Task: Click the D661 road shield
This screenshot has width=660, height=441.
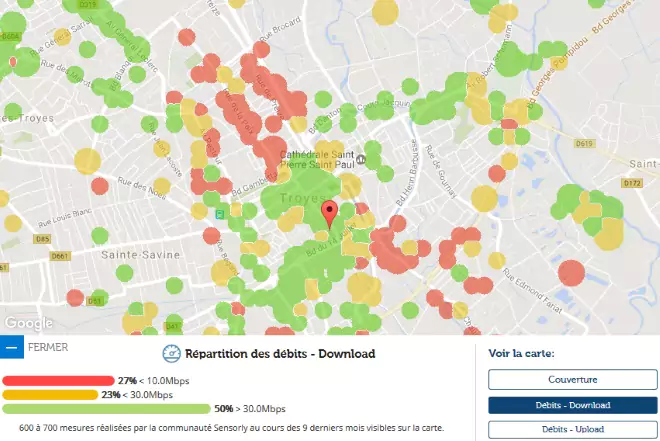Action: click(x=33, y=256)
